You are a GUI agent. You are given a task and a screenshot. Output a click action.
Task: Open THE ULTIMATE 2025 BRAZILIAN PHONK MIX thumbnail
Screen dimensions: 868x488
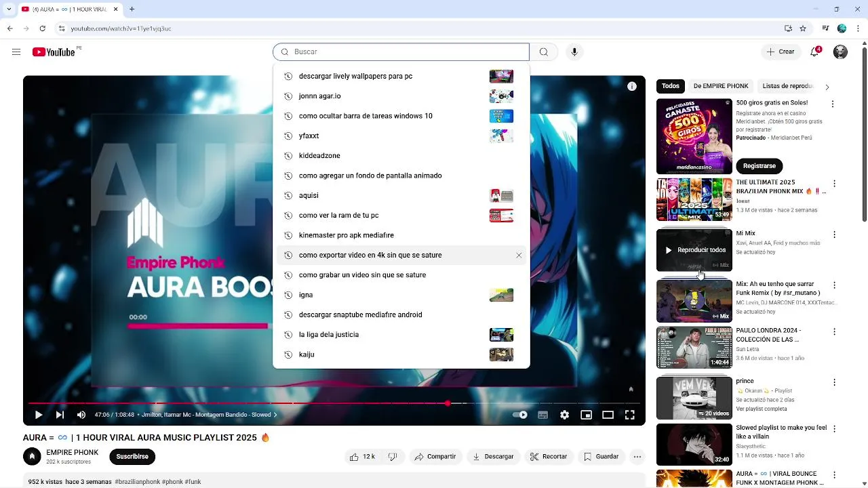tap(694, 200)
